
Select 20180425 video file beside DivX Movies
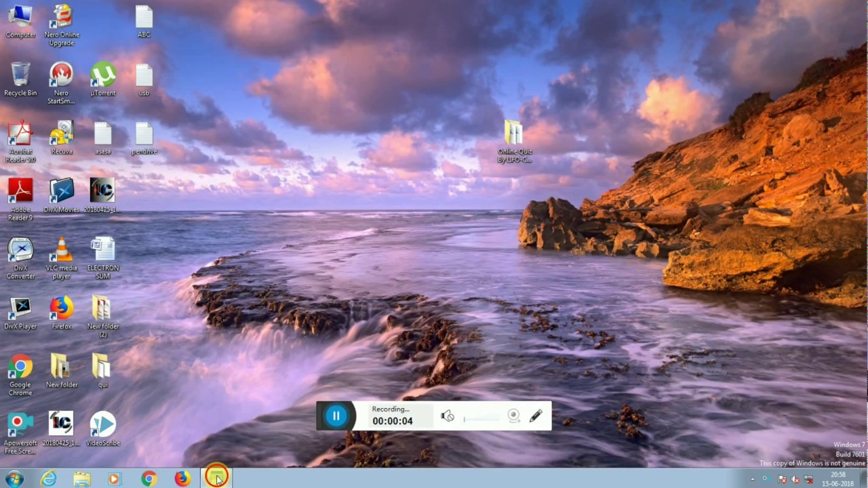(102, 197)
